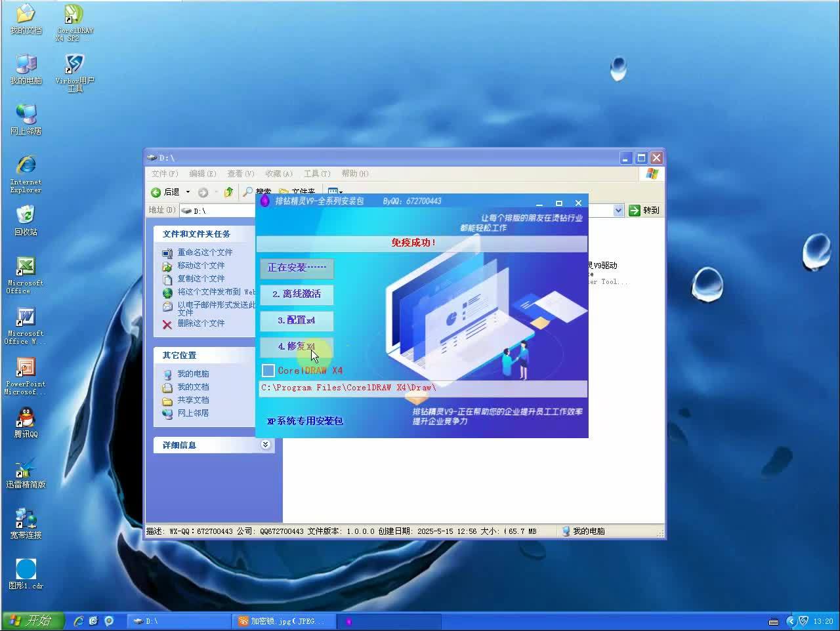Click the Up folder icon in toolbar

point(228,192)
